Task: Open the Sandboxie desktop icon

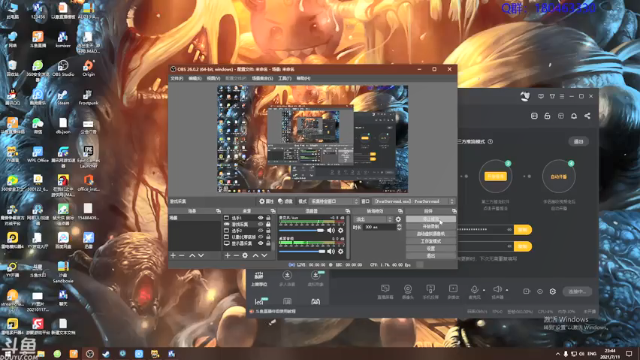Action: (x=63, y=272)
